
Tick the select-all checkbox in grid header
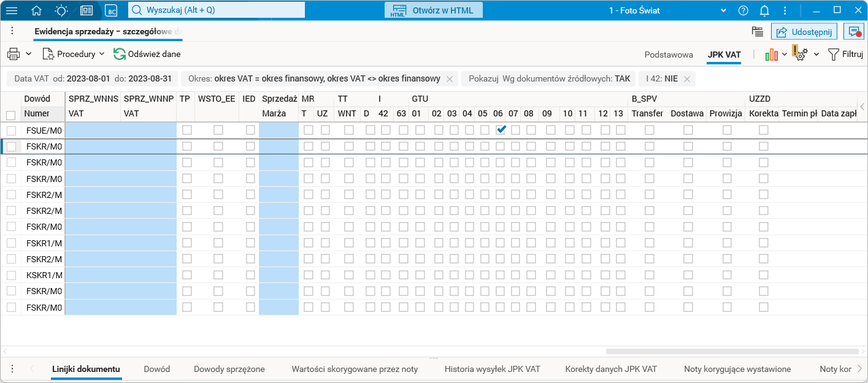[x=10, y=115]
